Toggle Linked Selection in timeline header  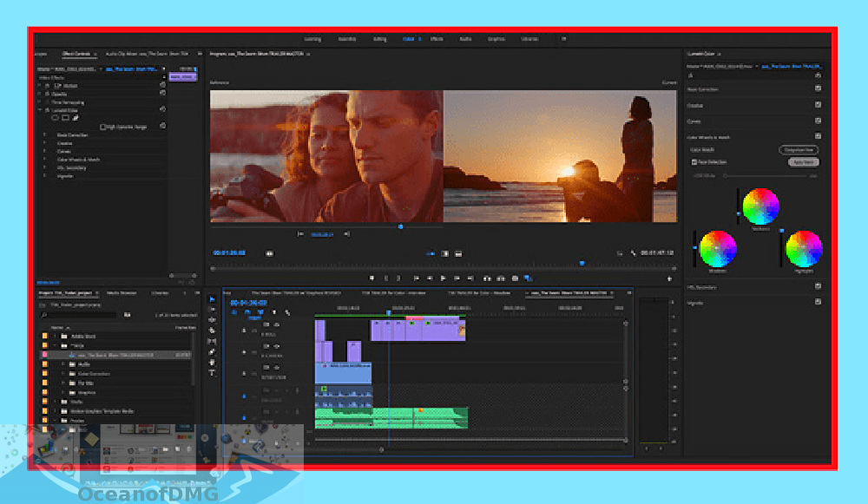(x=260, y=312)
